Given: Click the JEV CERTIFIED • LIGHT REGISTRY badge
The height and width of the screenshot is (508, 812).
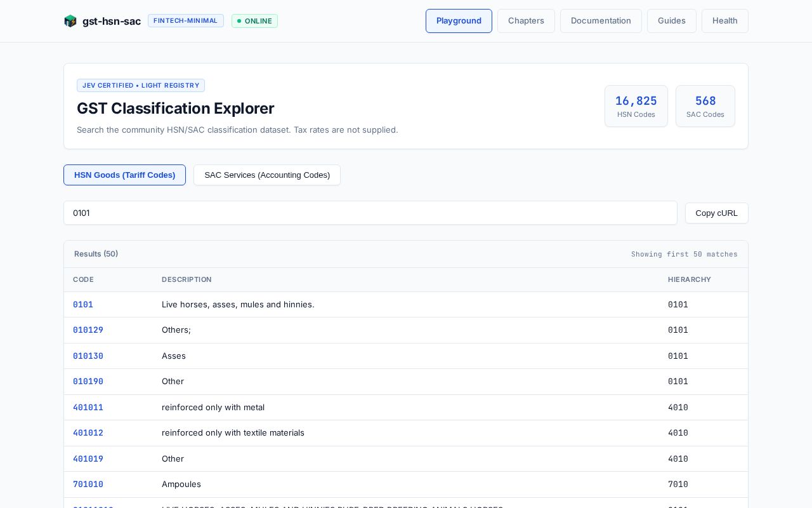Looking at the screenshot, I should tap(141, 86).
